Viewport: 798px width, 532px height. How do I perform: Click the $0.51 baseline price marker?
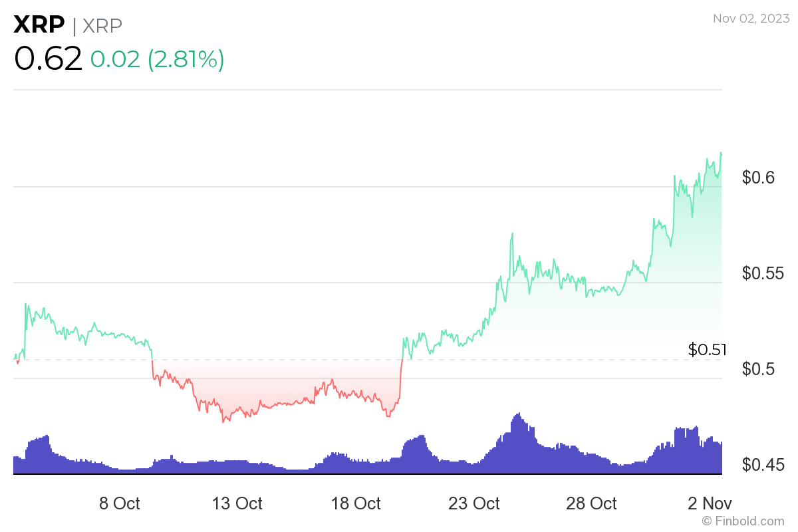(x=707, y=350)
